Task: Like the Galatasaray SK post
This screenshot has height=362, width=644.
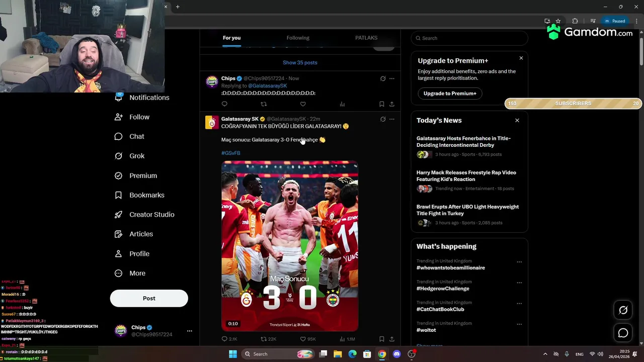Action: 307,339
